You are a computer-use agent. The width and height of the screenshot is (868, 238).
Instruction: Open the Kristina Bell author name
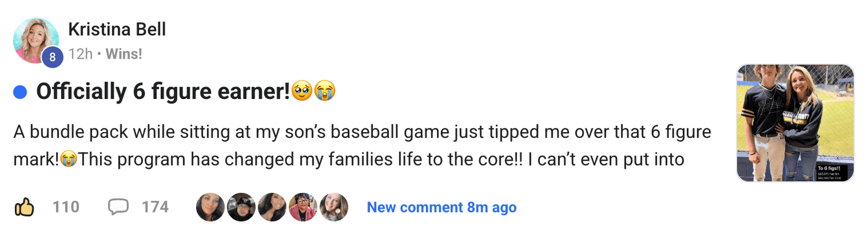coord(117,29)
